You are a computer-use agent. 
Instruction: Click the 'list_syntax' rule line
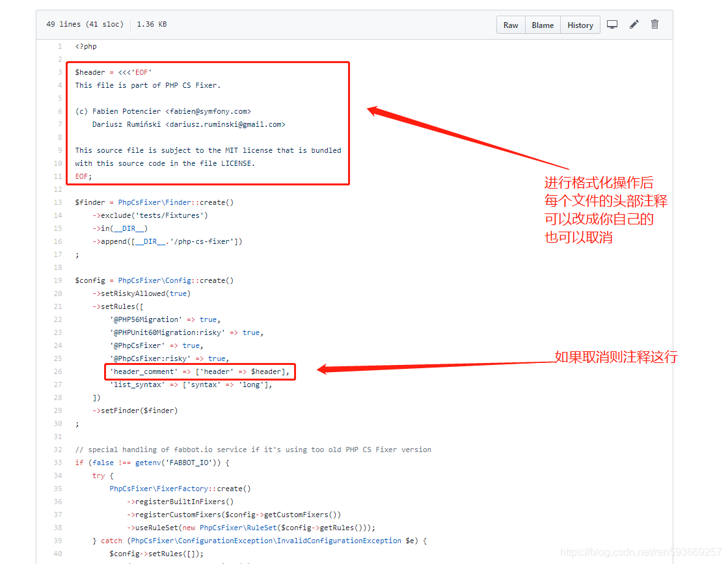191,384
